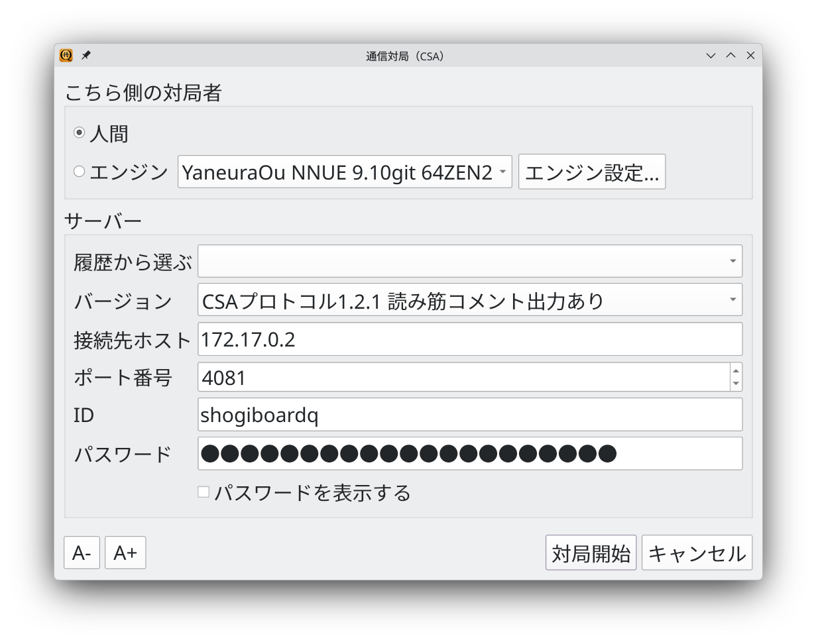Start the match with 対局開始
This screenshot has width=816, height=644.
(x=591, y=552)
